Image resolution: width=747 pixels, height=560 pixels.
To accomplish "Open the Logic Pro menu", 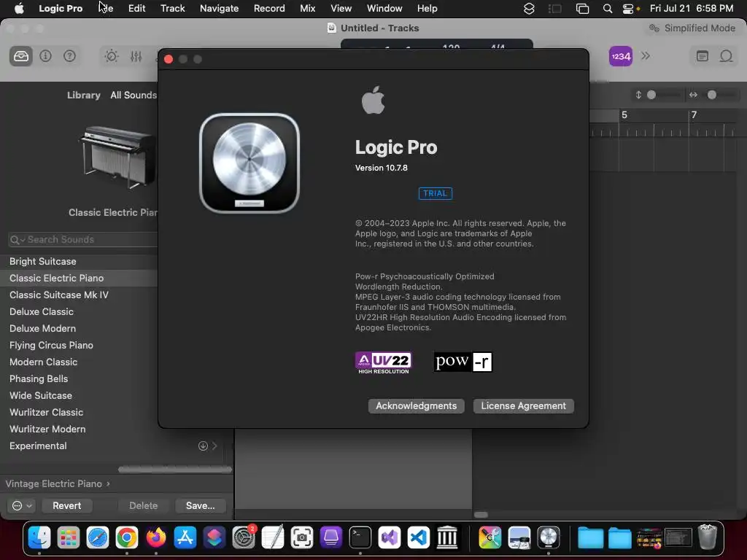I will (x=61, y=9).
